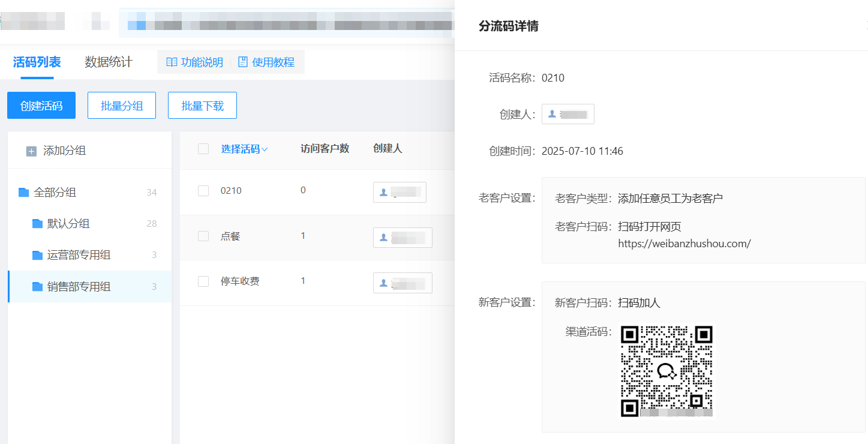Screen dimensions: 868x444
Task: Click the 创建活码 button
Action: click(41, 106)
